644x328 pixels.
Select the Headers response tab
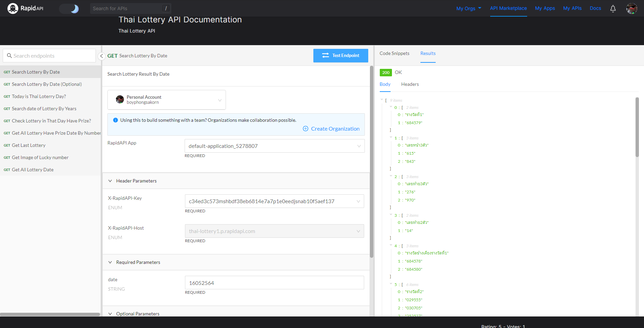410,84
